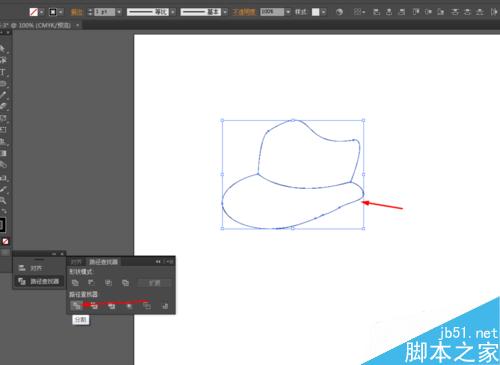Click the Unite shape mode icon
Viewport: 500px width, 365px height.
pos(75,283)
